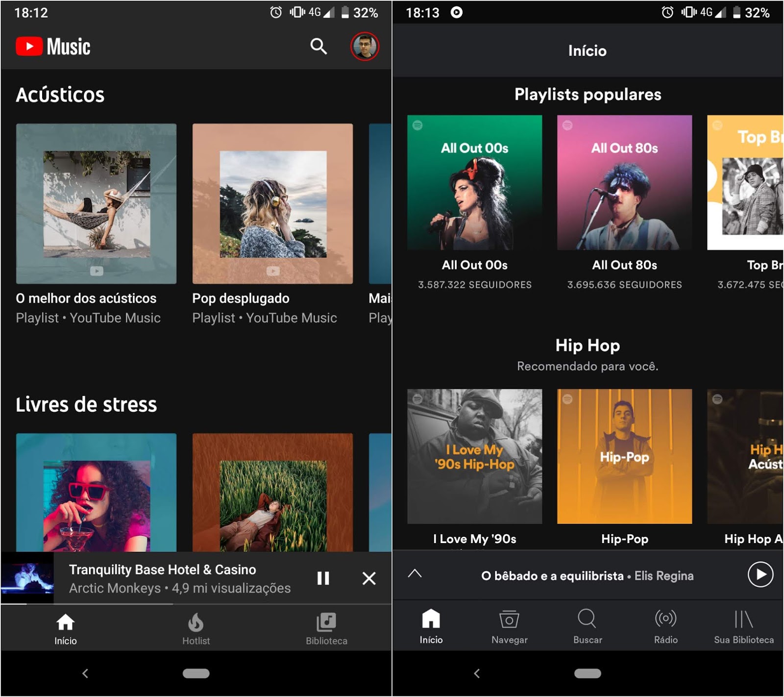Tap the vibrate icon in YouTube Music status bar

(297, 12)
